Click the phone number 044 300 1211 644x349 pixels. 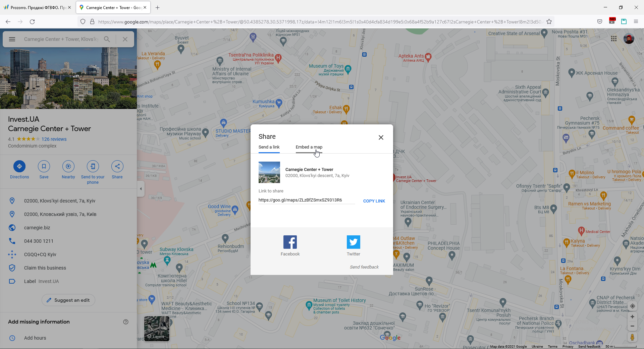pos(68,241)
